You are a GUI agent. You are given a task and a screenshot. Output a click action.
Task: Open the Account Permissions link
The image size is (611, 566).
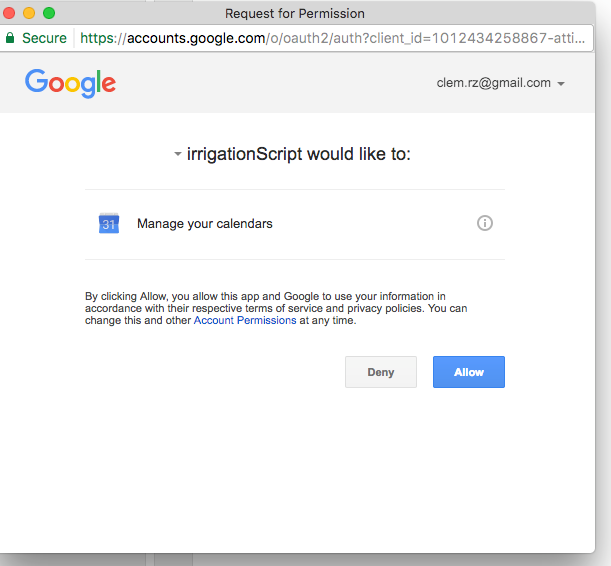[x=245, y=321]
